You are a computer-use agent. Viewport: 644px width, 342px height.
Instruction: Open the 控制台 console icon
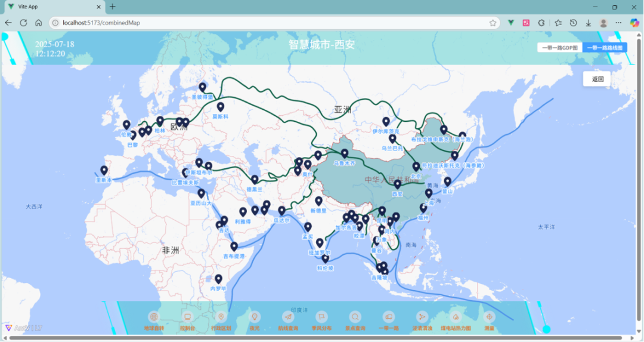187,317
